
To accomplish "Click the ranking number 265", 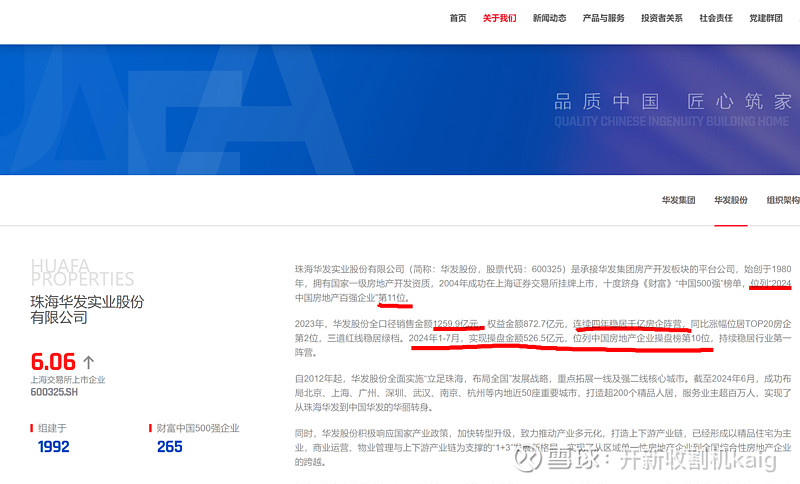I will pos(170,447).
